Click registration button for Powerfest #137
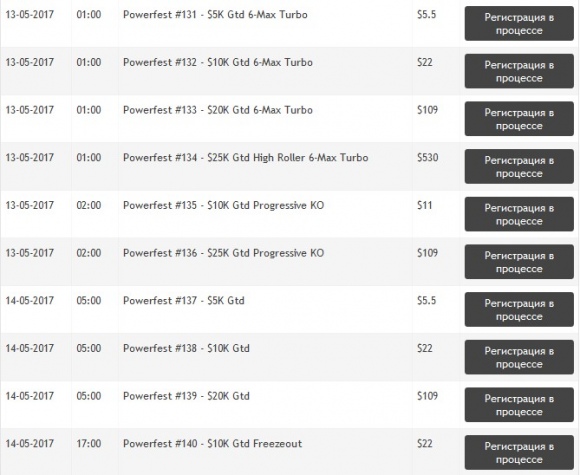The height and width of the screenshot is (475, 580). 519,310
